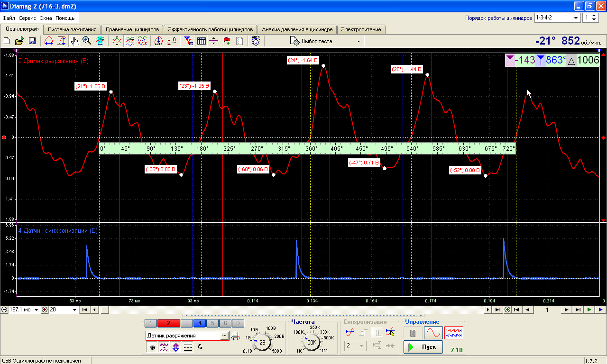Viewport: 607px width, 364px height.
Task: Toggle channel 5 button
Action: 212,323
